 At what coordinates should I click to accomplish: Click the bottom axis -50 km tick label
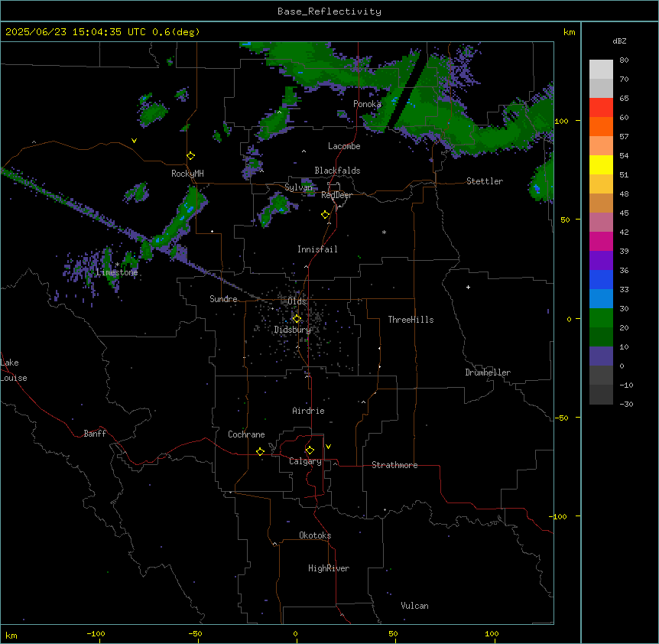195,634
